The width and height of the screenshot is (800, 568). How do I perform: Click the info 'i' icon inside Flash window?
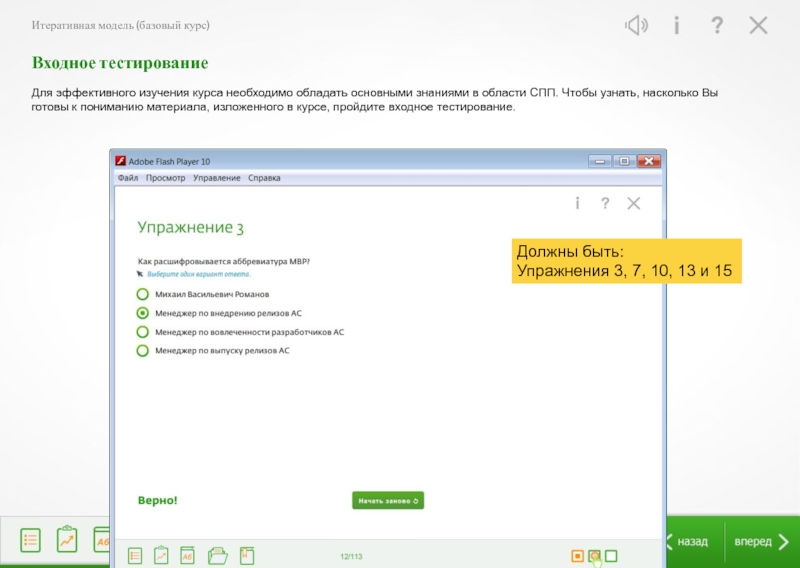click(x=577, y=203)
